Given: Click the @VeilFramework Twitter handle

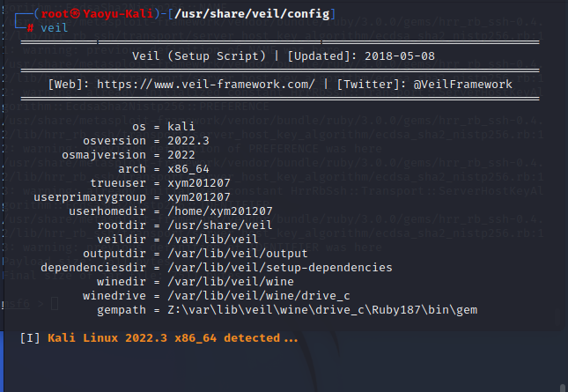Looking at the screenshot, I should coord(463,85).
